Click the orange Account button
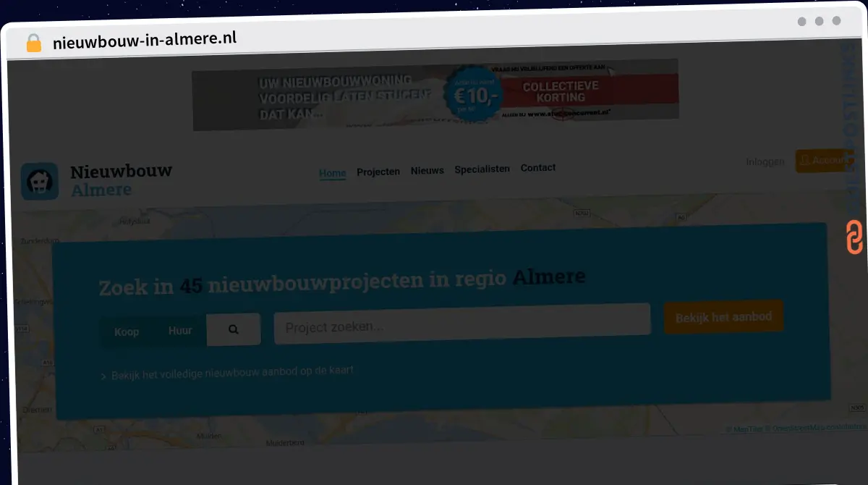Viewport: 868px width, 485px height. [822, 160]
